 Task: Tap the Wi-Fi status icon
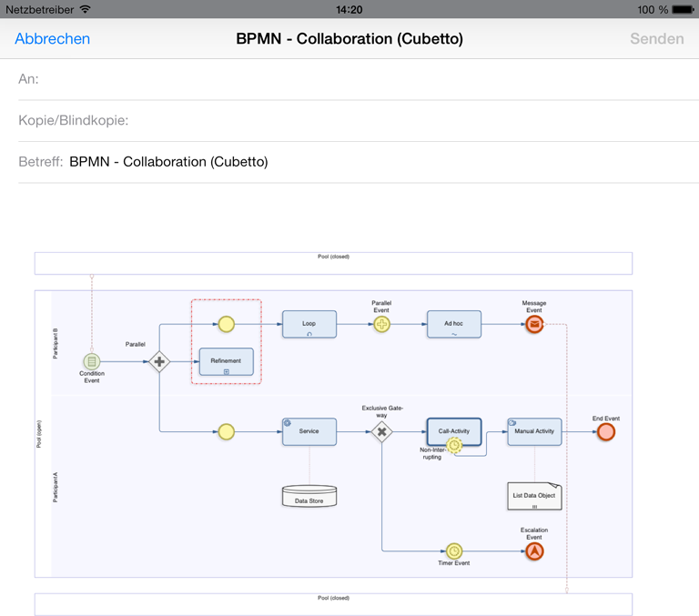click(x=85, y=9)
